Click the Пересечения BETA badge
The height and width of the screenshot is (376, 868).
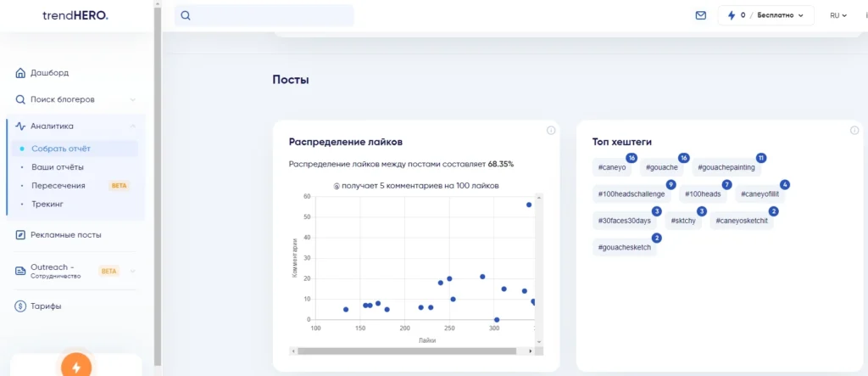click(x=119, y=186)
